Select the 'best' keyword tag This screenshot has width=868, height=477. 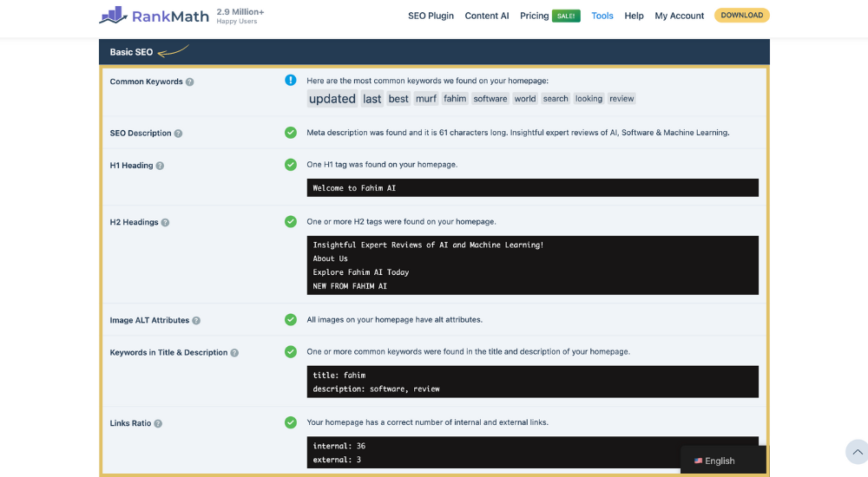398,99
